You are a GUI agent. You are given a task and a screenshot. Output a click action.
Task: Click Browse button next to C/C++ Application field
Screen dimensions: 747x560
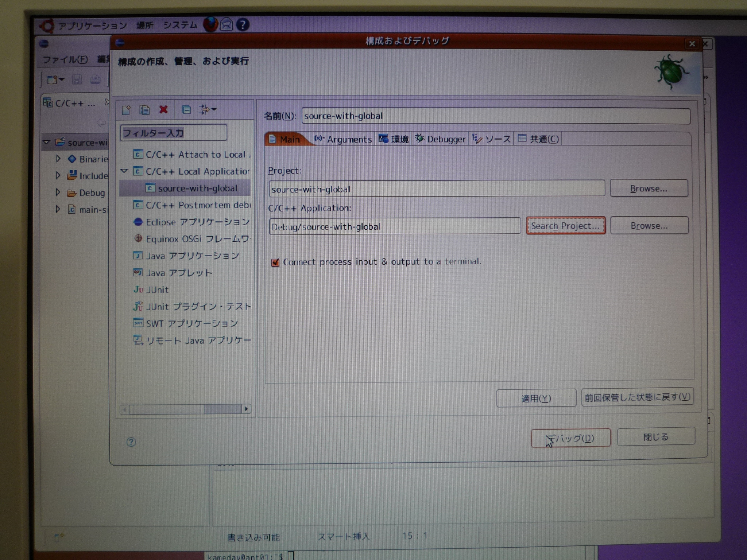pos(649,225)
